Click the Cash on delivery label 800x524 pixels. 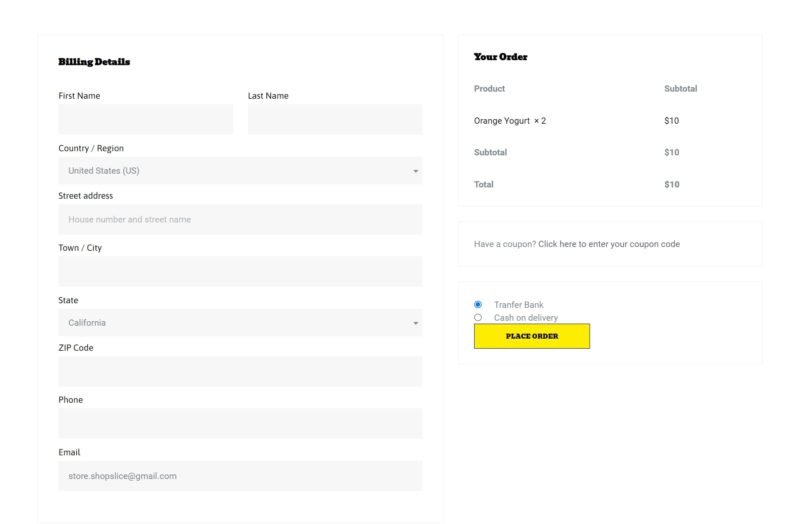[x=525, y=317]
